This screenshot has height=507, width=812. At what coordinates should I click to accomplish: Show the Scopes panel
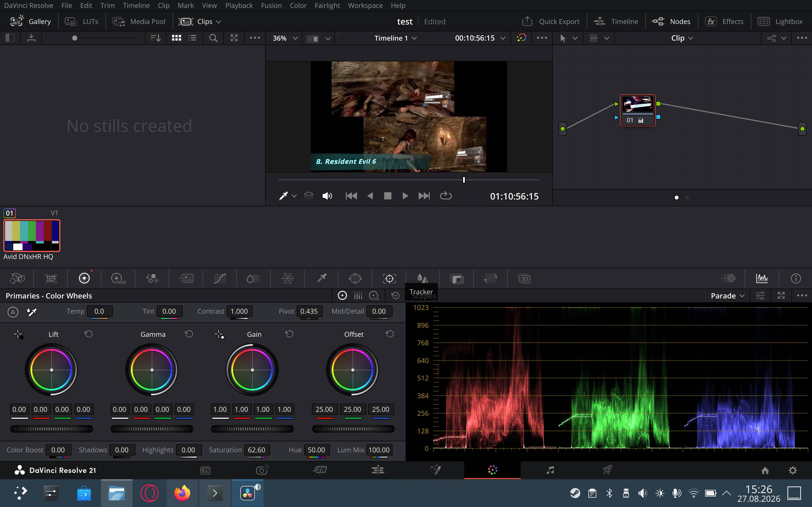point(762,278)
